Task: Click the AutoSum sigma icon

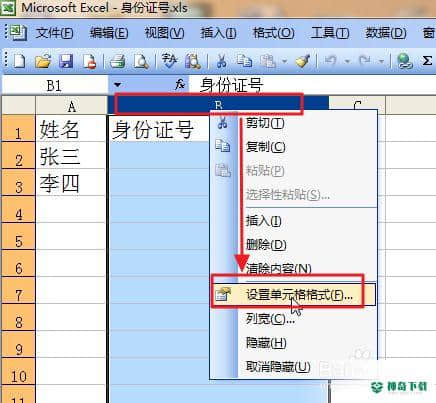Action: [x=427, y=61]
